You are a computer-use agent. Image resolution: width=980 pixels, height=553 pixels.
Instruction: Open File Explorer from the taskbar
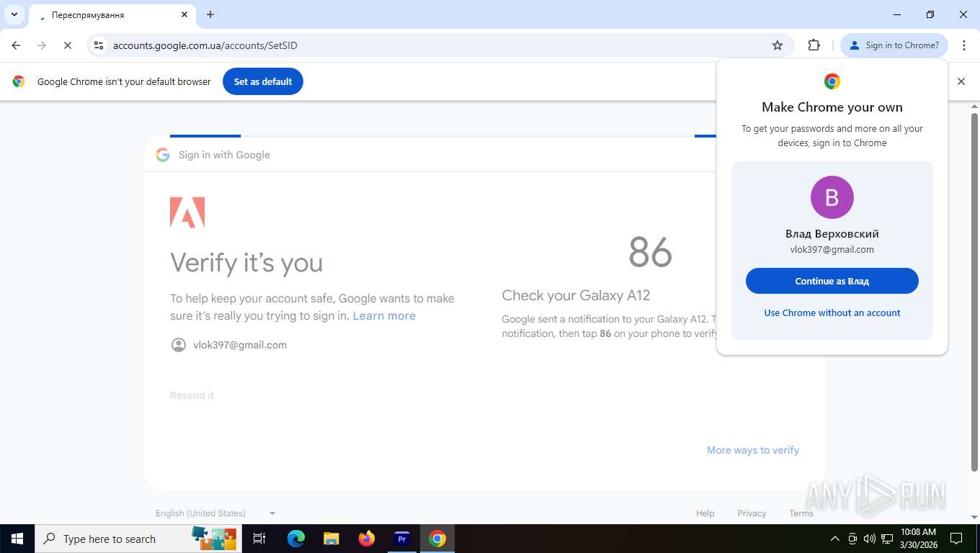(x=331, y=539)
